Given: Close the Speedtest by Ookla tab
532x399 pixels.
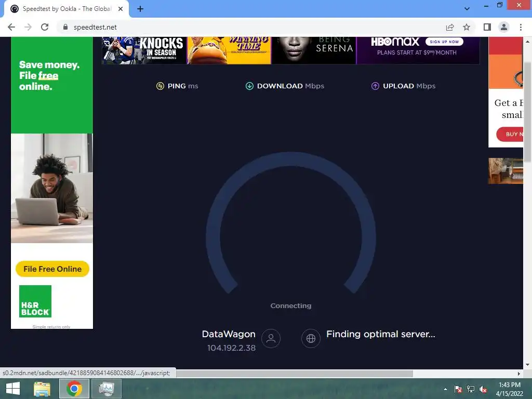Looking at the screenshot, I should coord(121,9).
